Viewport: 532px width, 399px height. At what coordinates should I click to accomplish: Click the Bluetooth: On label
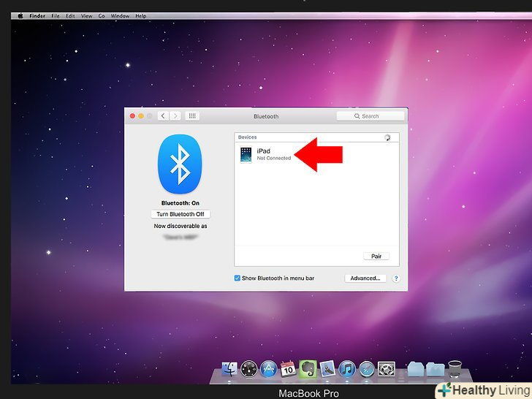(x=180, y=203)
